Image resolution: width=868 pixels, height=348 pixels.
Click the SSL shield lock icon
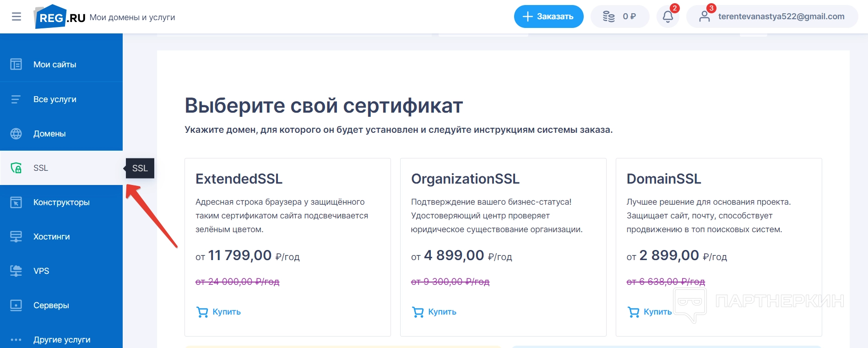coord(16,168)
